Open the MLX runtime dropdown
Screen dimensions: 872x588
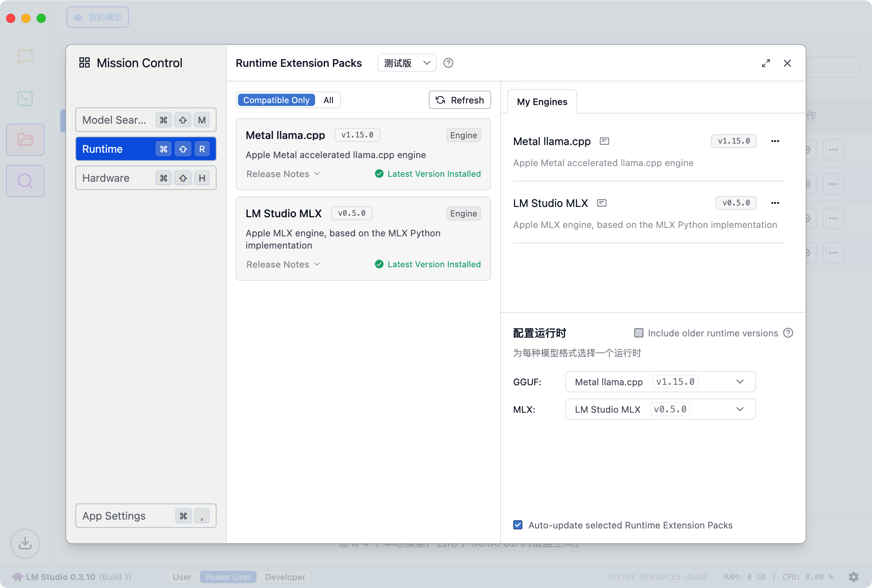[660, 409]
